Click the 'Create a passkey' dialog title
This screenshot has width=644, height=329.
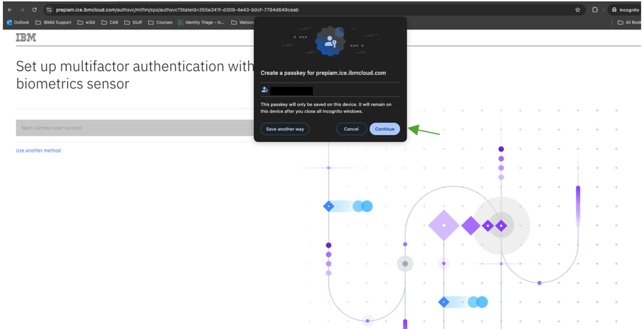pos(323,73)
